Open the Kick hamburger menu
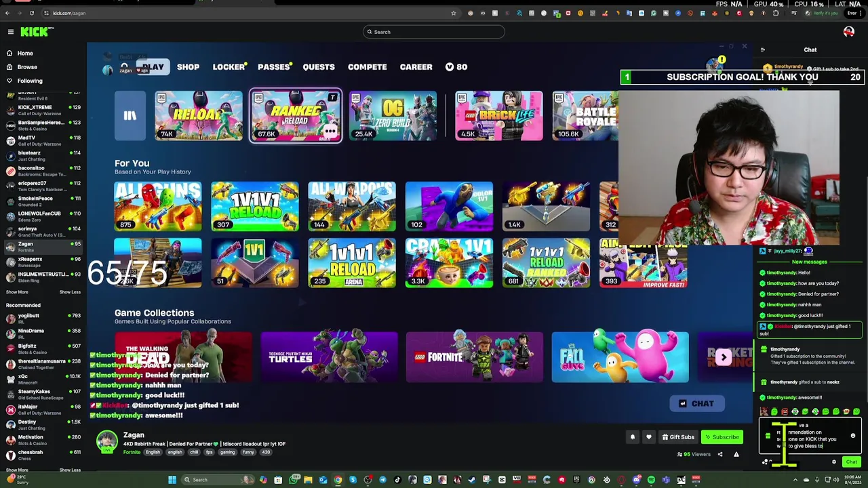 (x=10, y=32)
